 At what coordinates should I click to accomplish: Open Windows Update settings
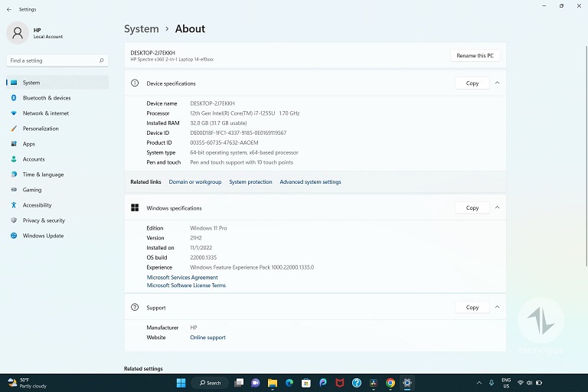pos(57,236)
